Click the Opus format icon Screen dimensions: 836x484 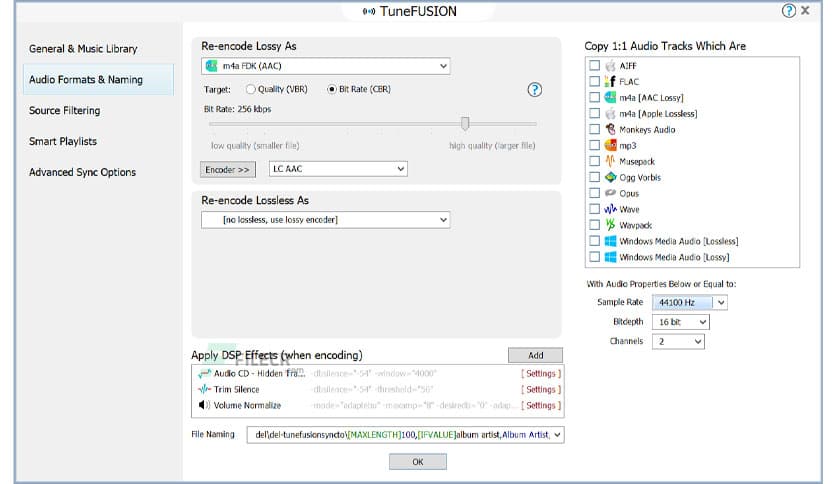610,193
